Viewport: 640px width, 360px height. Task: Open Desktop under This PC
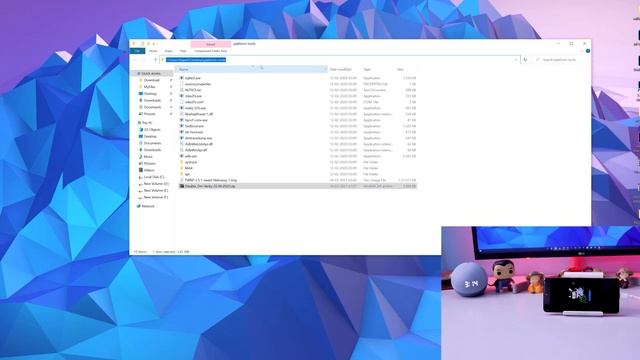(x=150, y=136)
